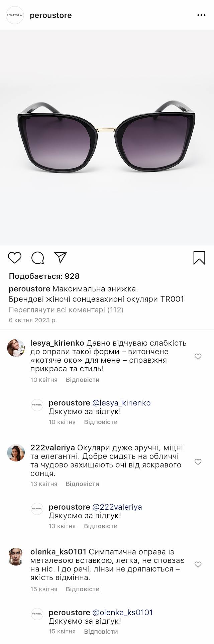Reply to 222valeriya's comment

[83, 484]
